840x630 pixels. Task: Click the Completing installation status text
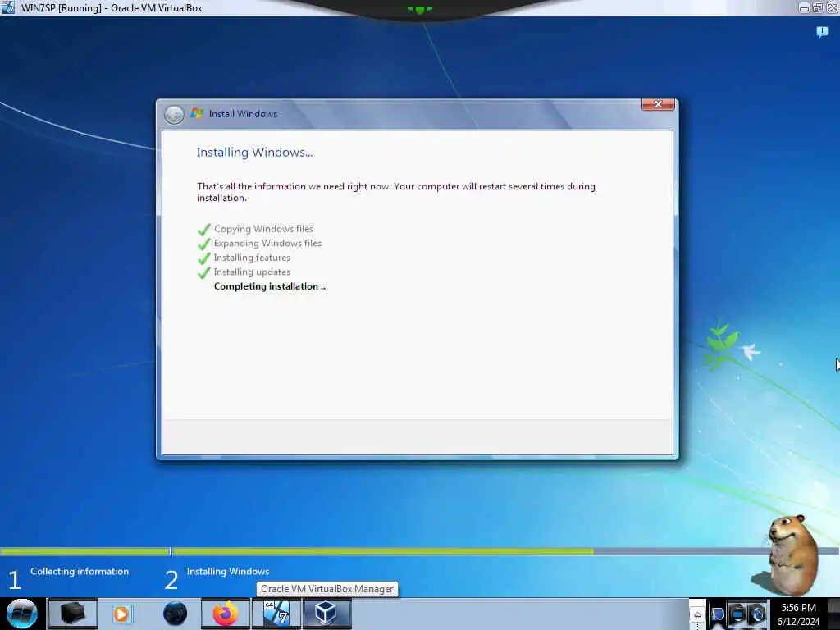(x=269, y=286)
